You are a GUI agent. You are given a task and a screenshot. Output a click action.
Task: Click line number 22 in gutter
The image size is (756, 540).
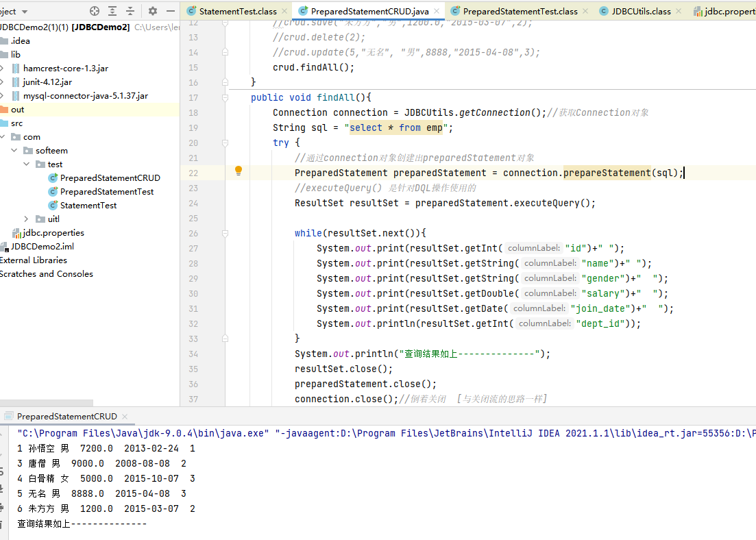coord(193,173)
